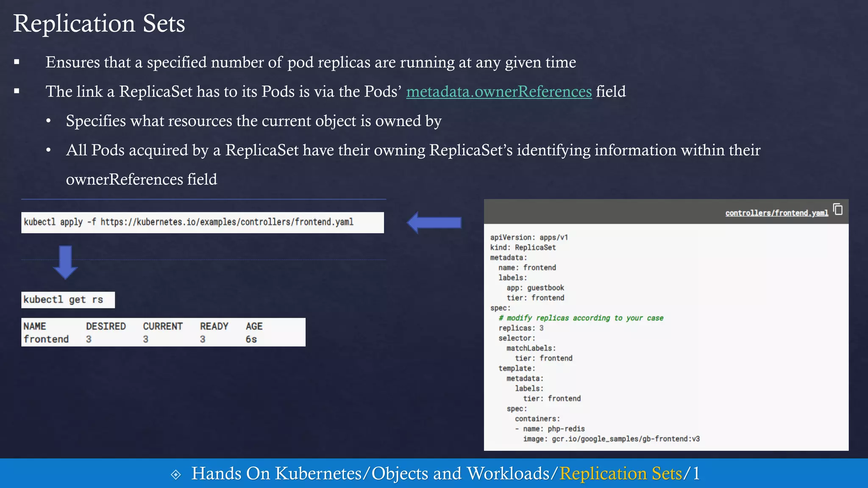Image resolution: width=868 pixels, height=488 pixels.
Task: Select the 'Replication Sets' slide title
Action: (x=99, y=23)
